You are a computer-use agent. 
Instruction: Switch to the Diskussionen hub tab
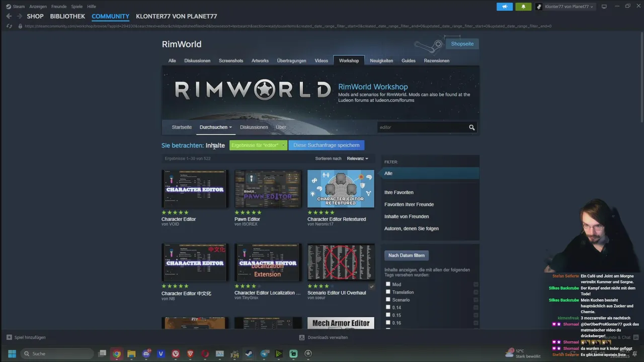click(197, 60)
